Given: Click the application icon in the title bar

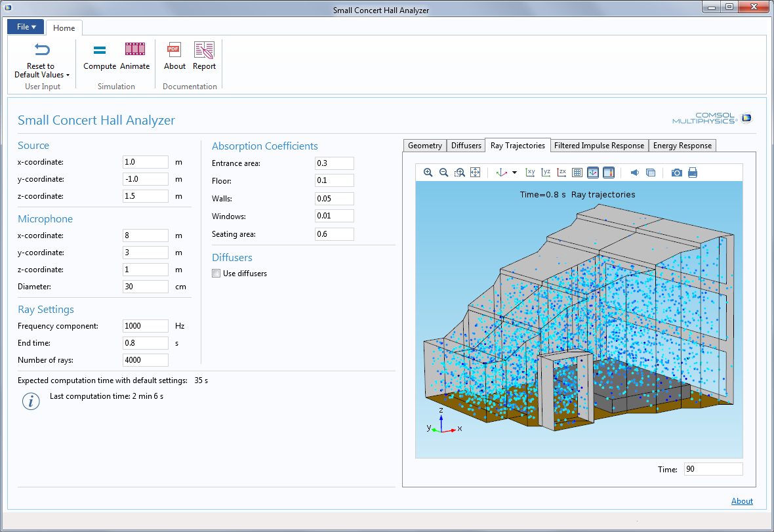Looking at the screenshot, I should (8, 8).
